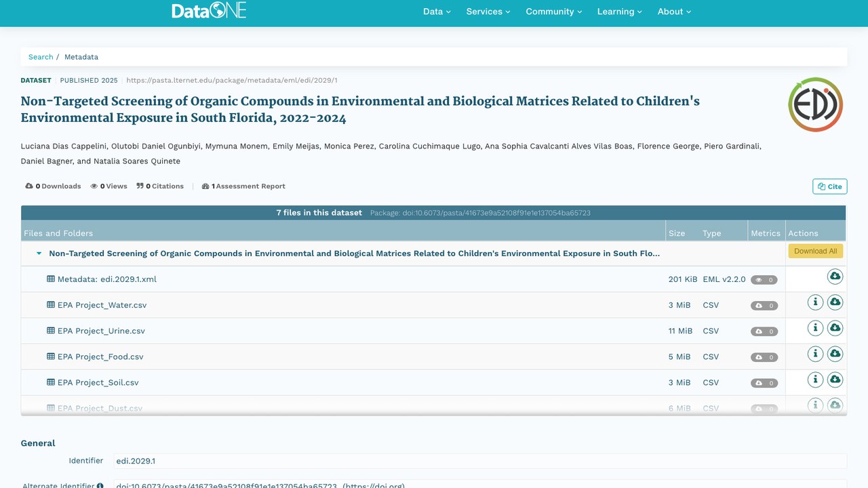Open the Data dropdown menu
This screenshot has width=868, height=488.
[437, 12]
